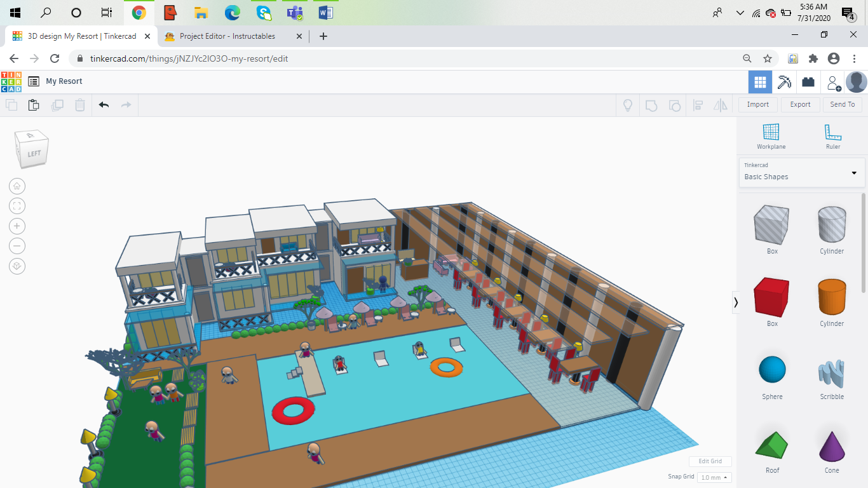Select the Ruler tool

[832, 136]
